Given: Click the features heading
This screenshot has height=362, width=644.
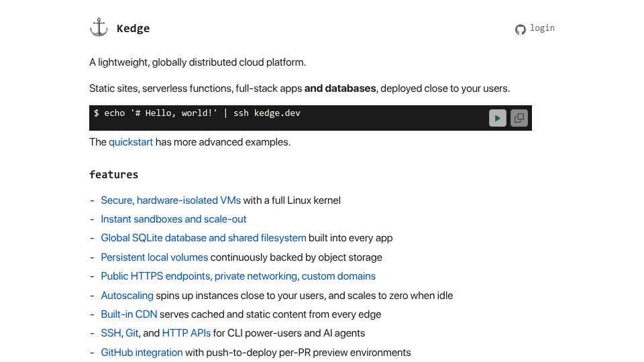Looking at the screenshot, I should [114, 175].
